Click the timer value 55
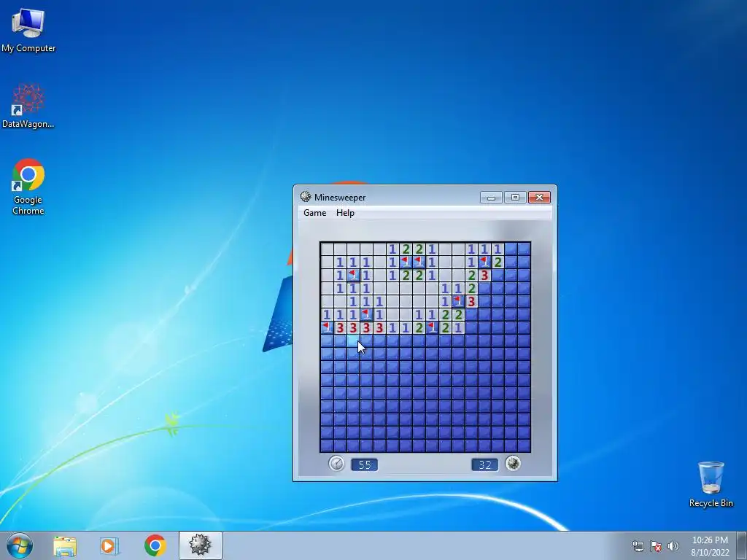 tap(365, 464)
